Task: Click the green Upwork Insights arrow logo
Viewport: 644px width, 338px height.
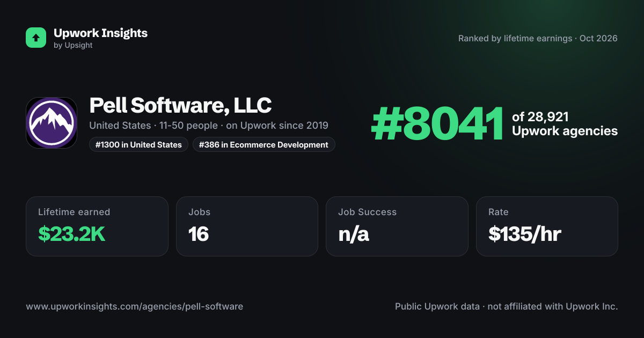Action: point(36,38)
